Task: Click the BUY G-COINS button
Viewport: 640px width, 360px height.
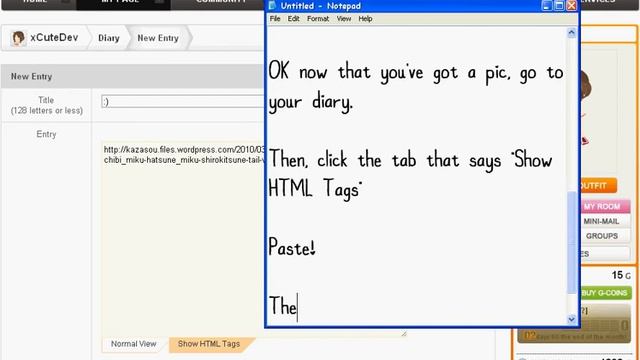Action: click(x=605, y=293)
